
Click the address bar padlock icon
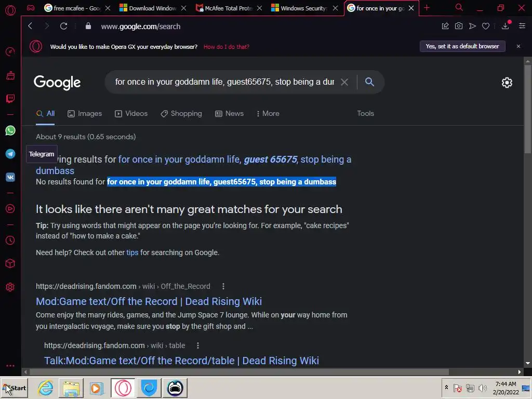[88, 26]
